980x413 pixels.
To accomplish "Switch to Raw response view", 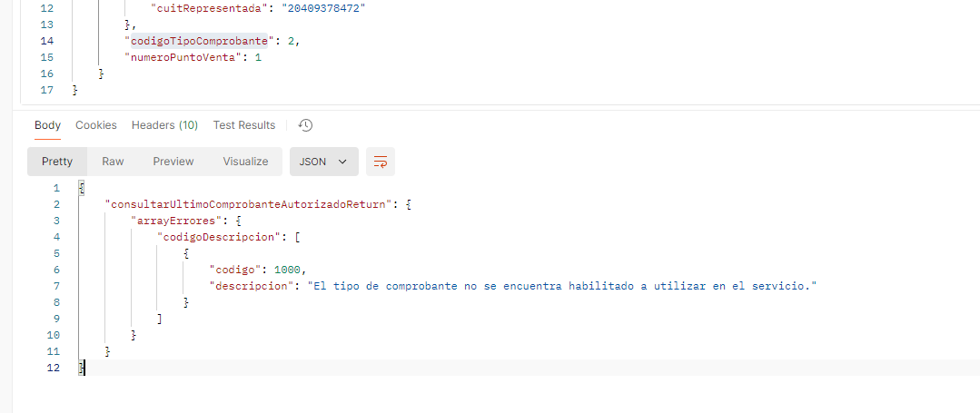I will [x=113, y=162].
